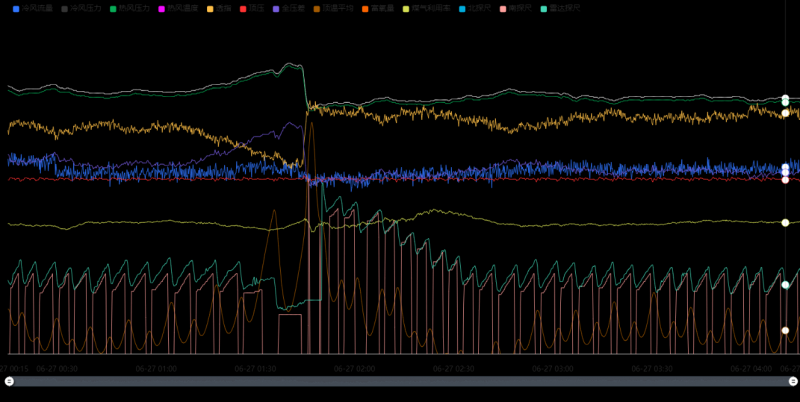Hide the 煤气利用率 series via legend label
This screenshot has height=402, width=800.
[432, 8]
